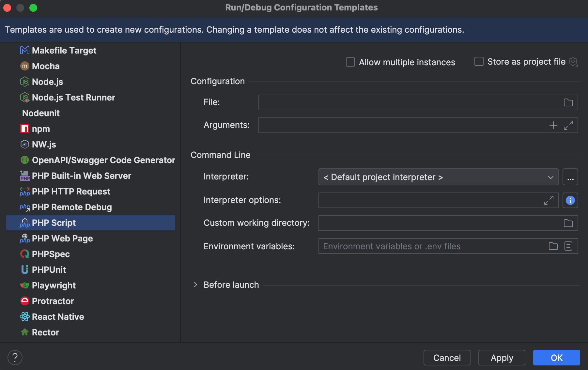Open the folder browser for the File field

point(568,102)
